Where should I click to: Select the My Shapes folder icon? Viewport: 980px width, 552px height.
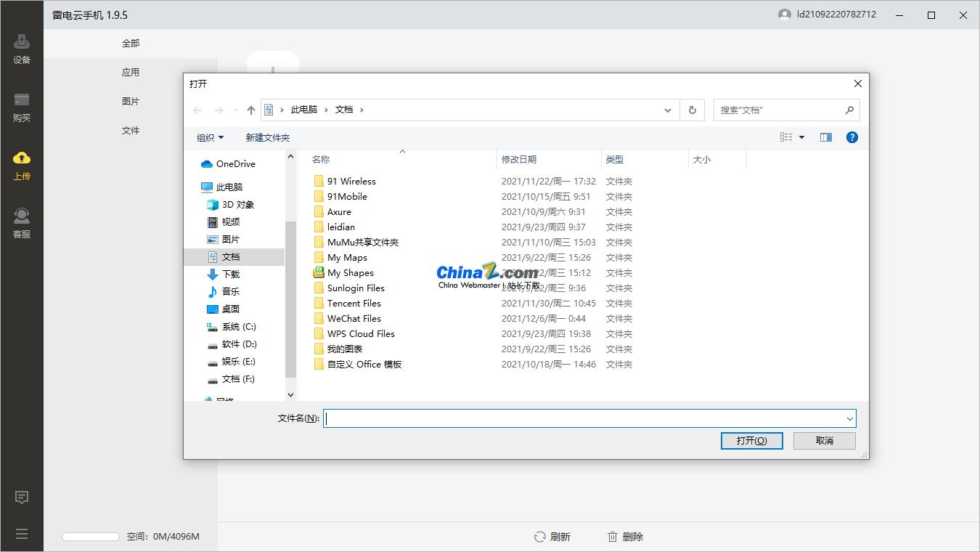(319, 273)
